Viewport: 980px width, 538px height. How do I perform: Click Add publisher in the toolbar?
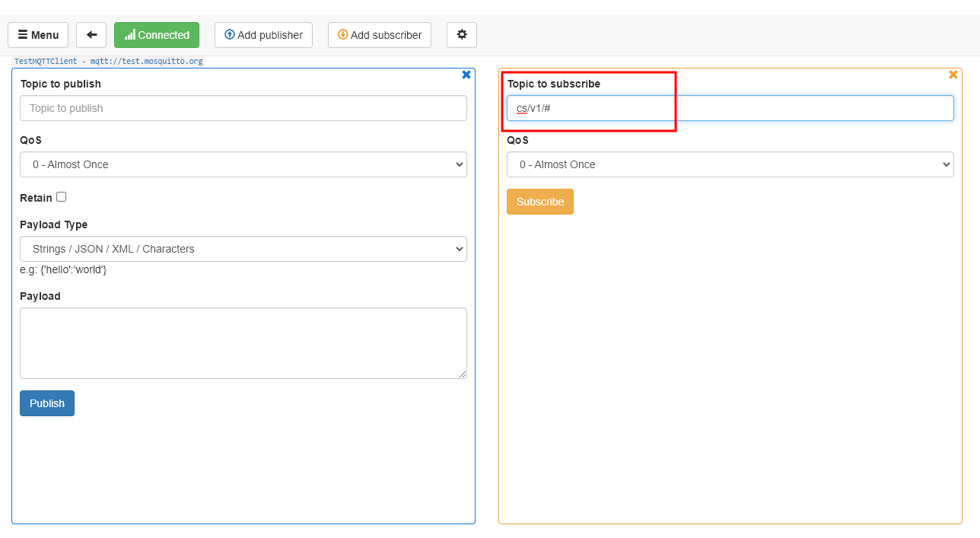[x=263, y=35]
